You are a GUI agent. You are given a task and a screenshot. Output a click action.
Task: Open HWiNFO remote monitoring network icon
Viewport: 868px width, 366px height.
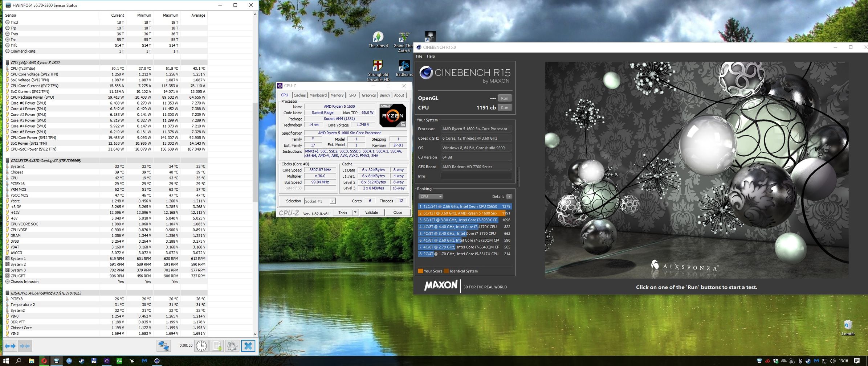pos(164,346)
